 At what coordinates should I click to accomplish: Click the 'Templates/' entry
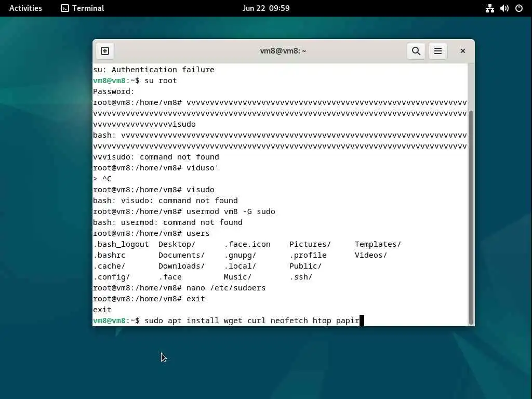click(378, 244)
